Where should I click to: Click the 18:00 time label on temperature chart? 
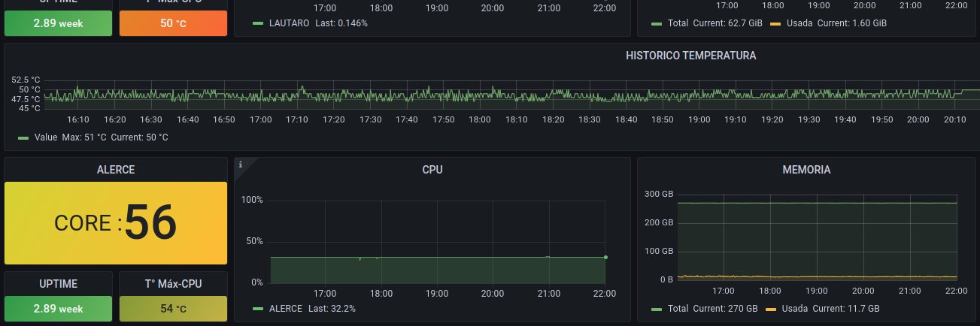point(480,119)
